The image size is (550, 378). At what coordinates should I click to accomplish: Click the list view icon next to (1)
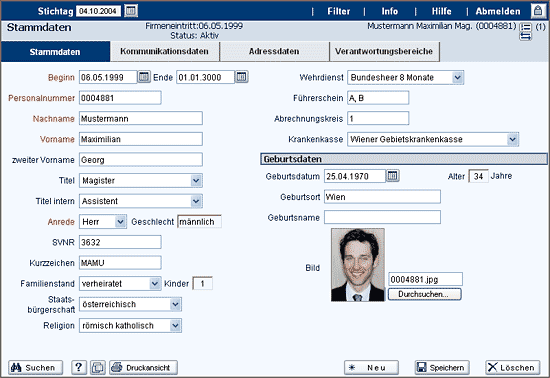point(525,27)
